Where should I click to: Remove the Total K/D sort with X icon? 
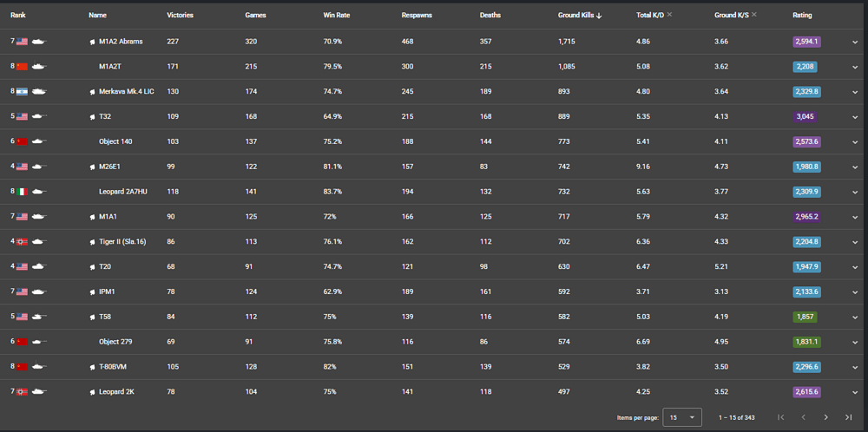coord(669,15)
